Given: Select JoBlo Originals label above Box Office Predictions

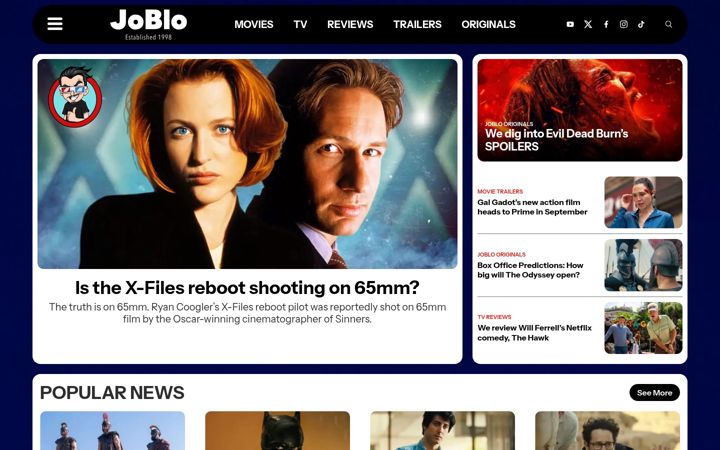Looking at the screenshot, I should [501, 254].
